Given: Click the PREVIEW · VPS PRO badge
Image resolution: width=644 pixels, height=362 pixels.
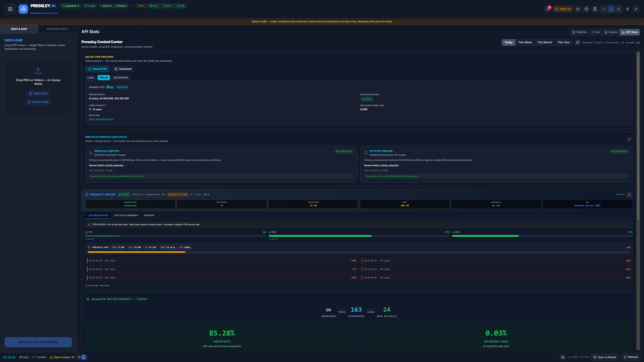Looking at the screenshot, I should point(178,194).
